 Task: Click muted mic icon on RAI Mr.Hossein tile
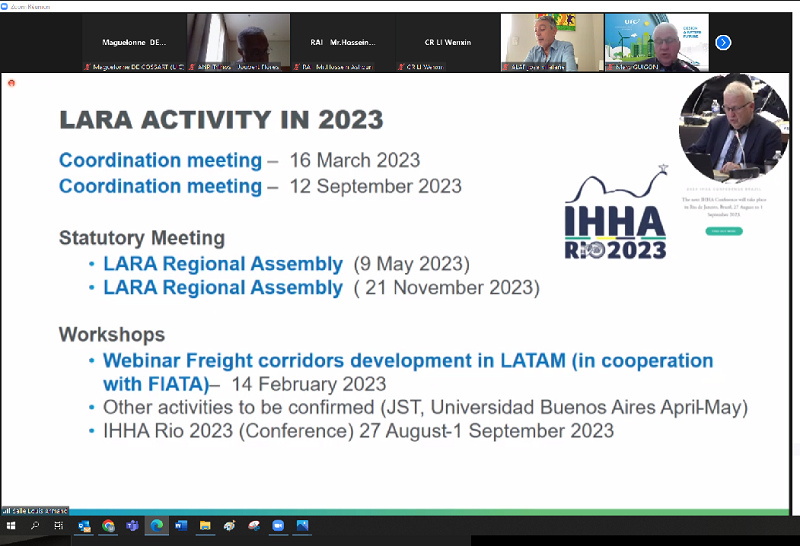pos(296,67)
